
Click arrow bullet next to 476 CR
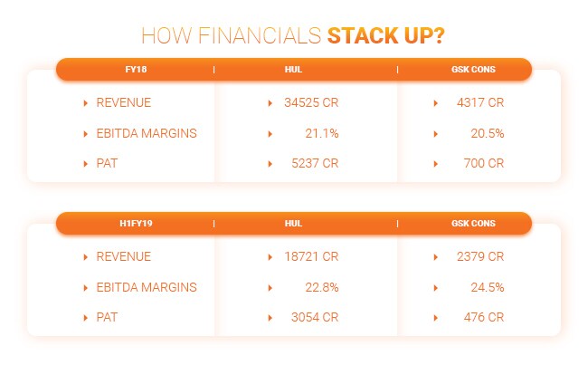pyautogui.click(x=435, y=319)
